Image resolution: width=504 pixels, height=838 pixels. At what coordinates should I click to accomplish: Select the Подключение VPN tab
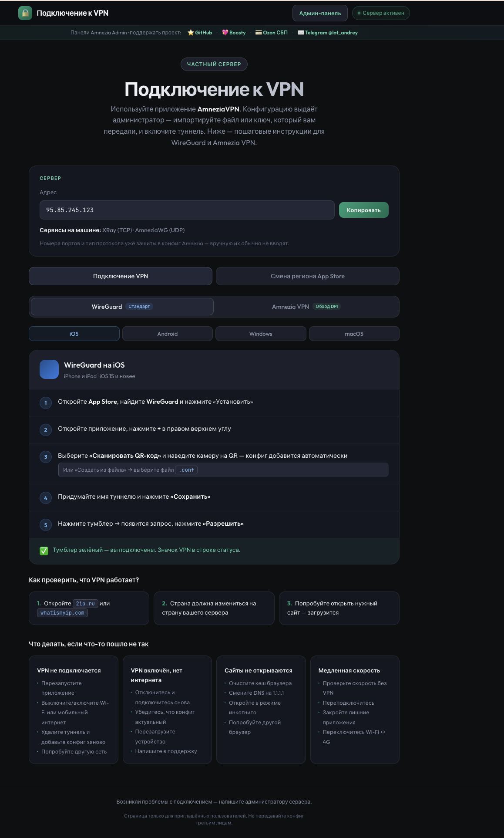pyautogui.click(x=121, y=276)
